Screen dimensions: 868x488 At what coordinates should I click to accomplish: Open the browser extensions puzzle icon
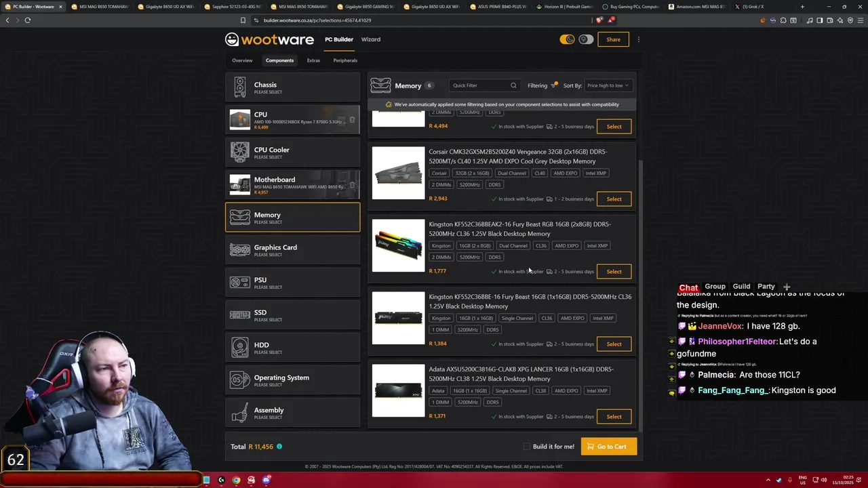[783, 20]
